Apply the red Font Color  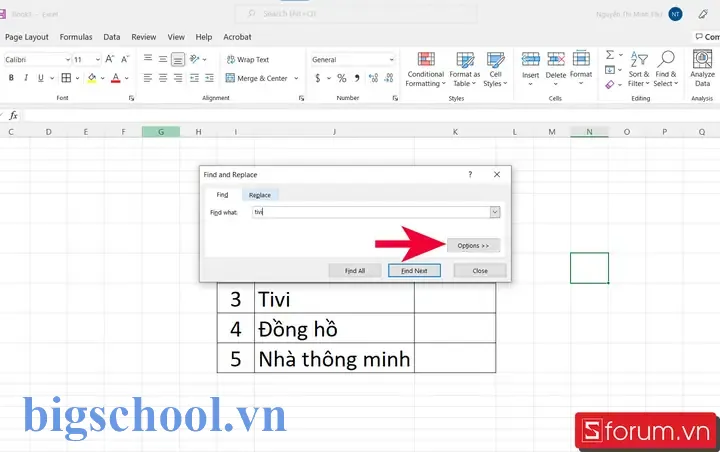point(116,78)
